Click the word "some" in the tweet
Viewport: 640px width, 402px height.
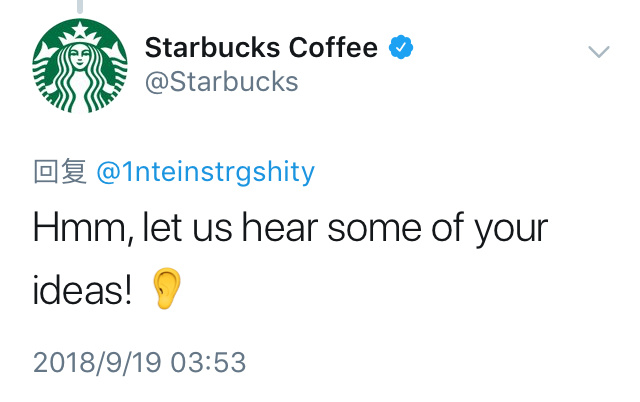374,230
